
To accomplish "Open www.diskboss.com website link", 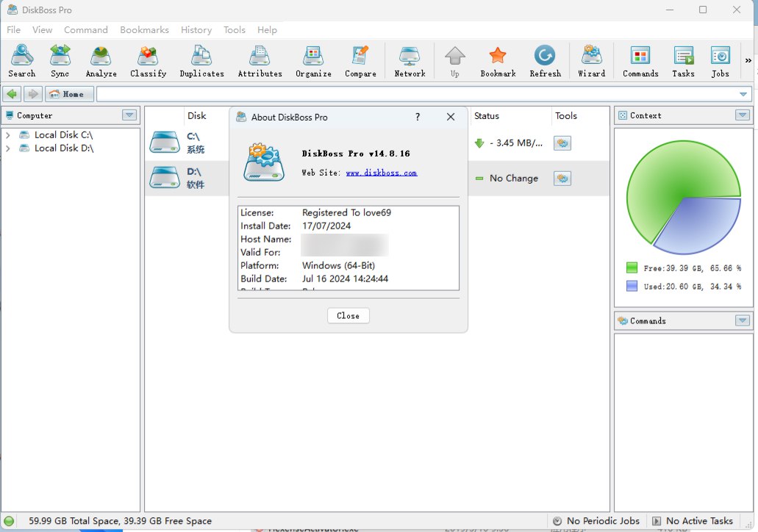I will [x=382, y=173].
